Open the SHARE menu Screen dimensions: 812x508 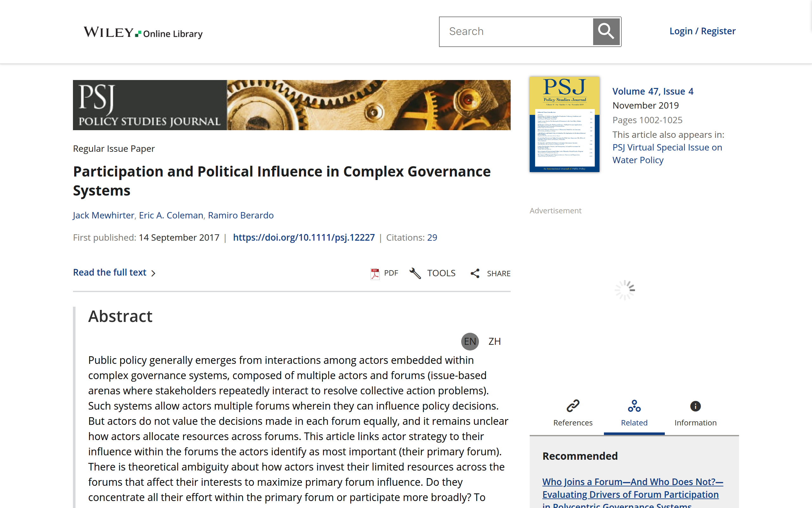[x=490, y=273]
